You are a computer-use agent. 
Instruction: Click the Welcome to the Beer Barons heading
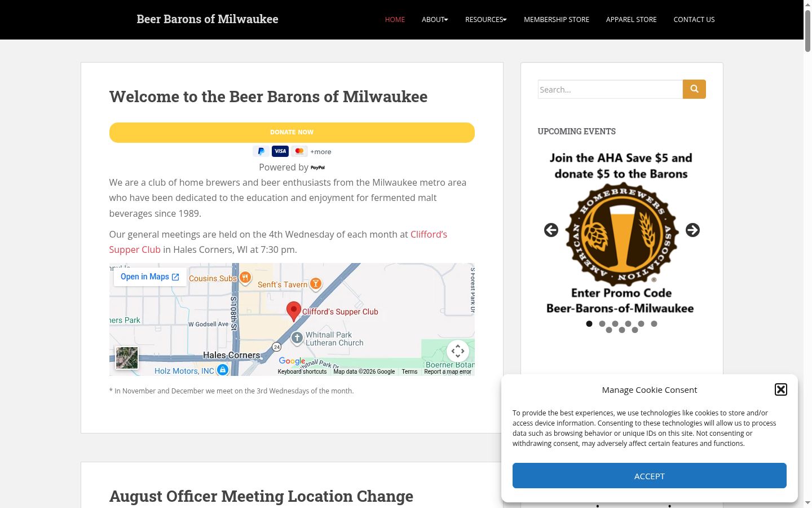(268, 97)
